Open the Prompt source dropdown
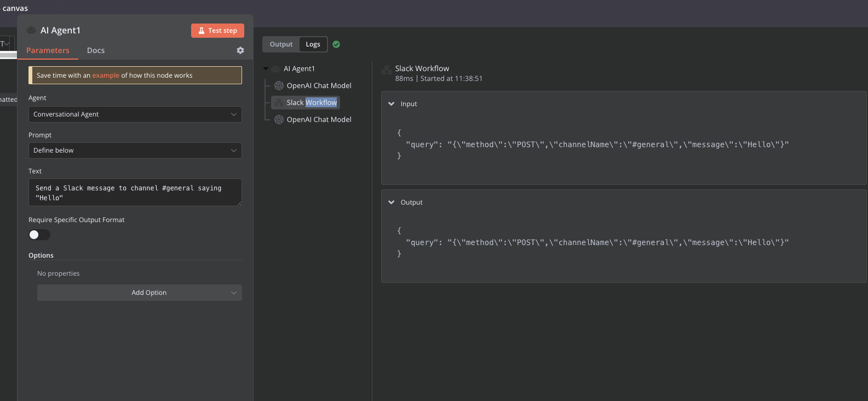 135,150
